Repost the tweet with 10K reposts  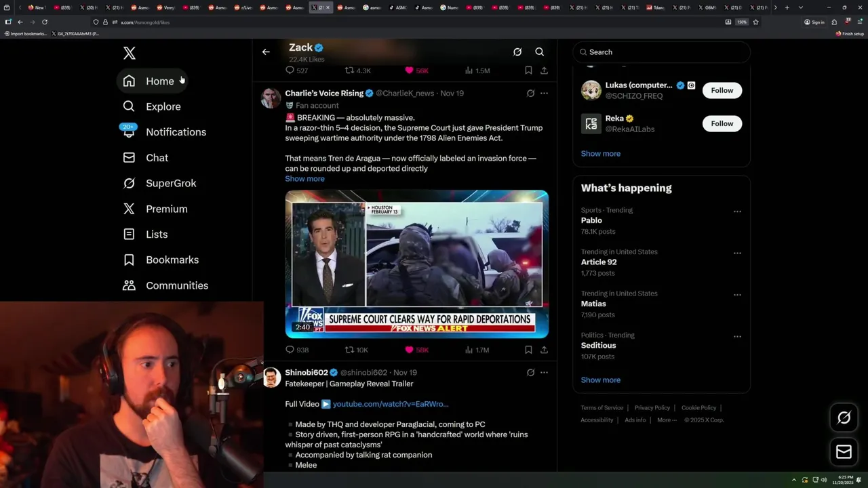[357, 350]
